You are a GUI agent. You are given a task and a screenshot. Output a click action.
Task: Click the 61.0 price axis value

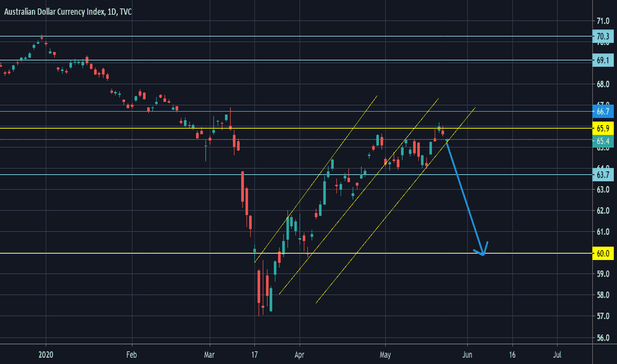point(603,232)
